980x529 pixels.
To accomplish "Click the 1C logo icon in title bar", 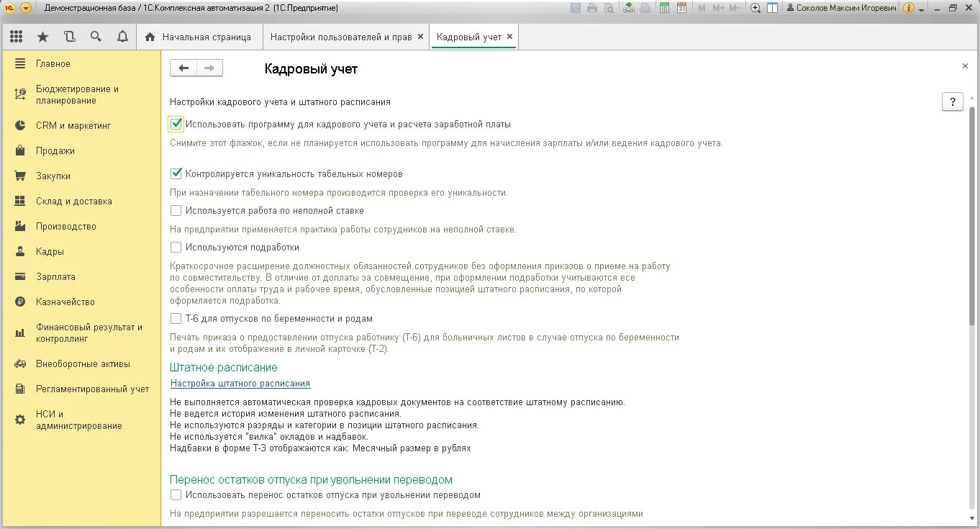I will [x=9, y=8].
